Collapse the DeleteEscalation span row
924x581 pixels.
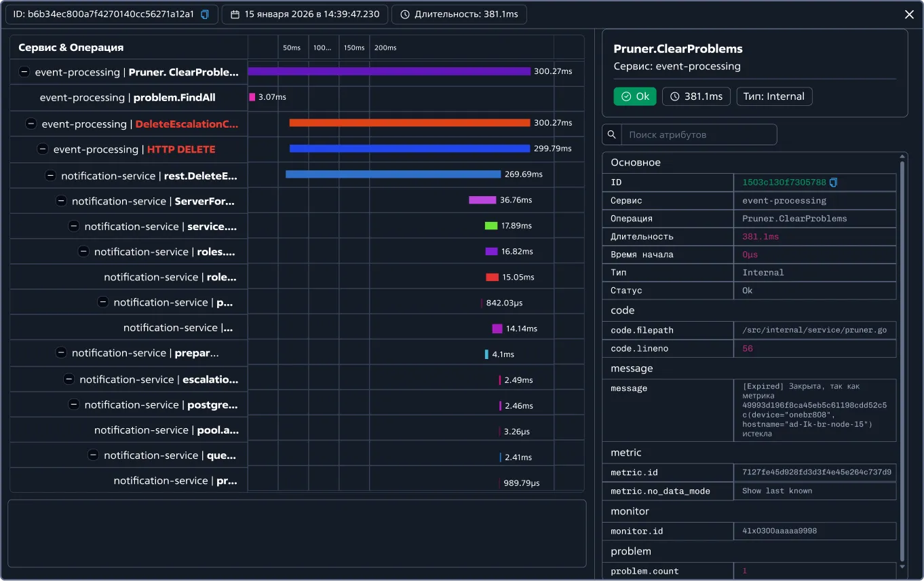[x=31, y=124]
